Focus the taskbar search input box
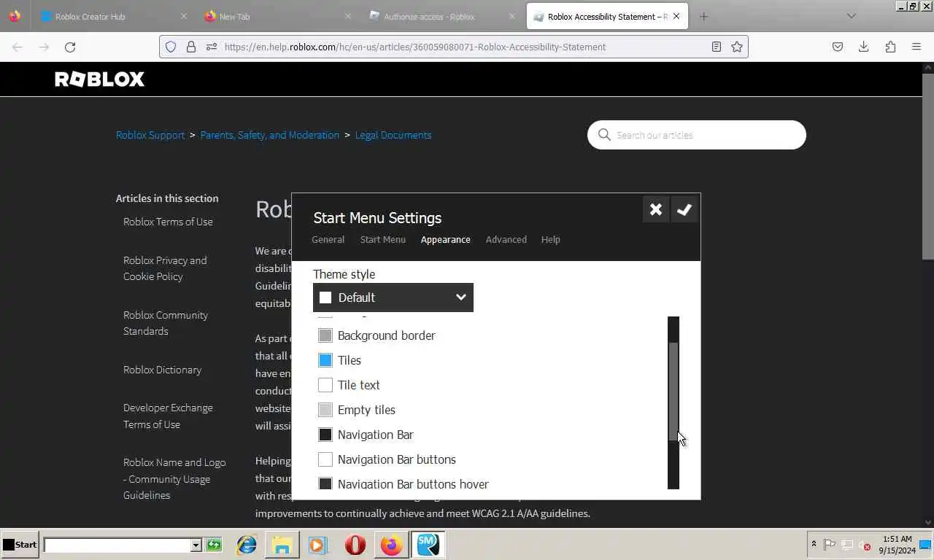Image resolution: width=934 pixels, height=560 pixels. pos(117,545)
